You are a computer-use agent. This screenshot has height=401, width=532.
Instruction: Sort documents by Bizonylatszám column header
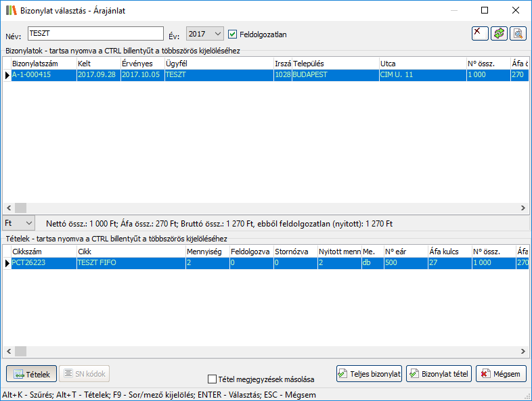pyautogui.click(x=42, y=63)
